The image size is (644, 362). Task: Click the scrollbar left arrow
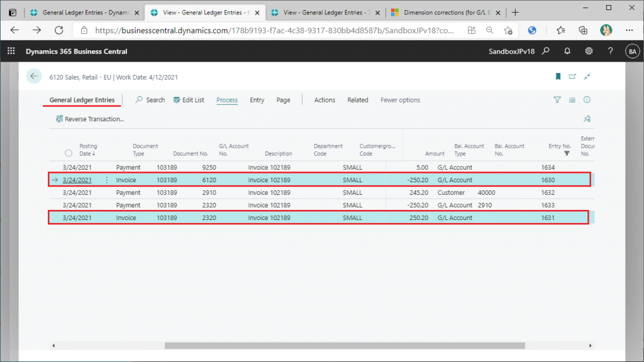click(x=54, y=346)
